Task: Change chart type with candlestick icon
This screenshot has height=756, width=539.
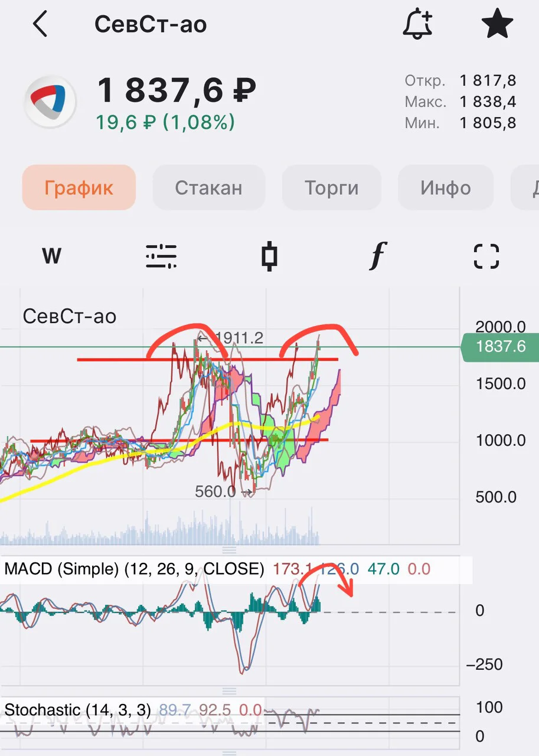Action: click(269, 256)
